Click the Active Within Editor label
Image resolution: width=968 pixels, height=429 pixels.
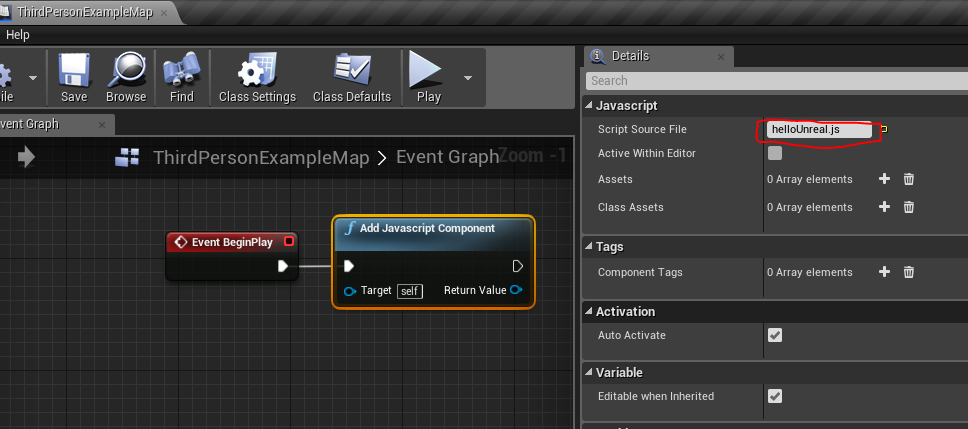(647, 153)
